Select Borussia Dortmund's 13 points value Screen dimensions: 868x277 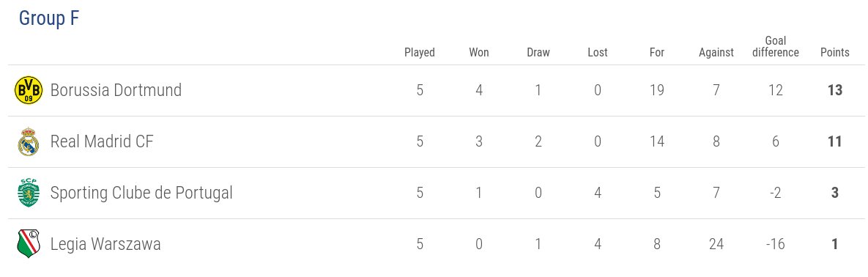pos(835,90)
